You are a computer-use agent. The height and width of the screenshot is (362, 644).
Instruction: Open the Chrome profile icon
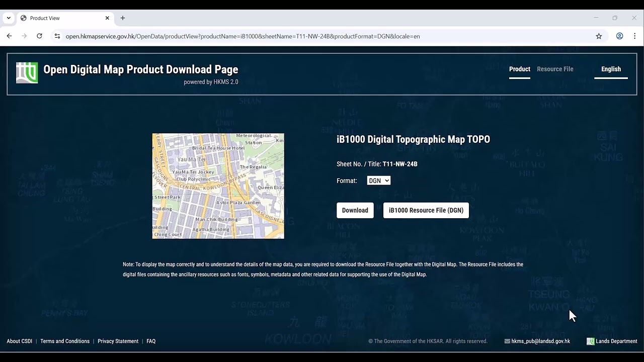(x=620, y=36)
